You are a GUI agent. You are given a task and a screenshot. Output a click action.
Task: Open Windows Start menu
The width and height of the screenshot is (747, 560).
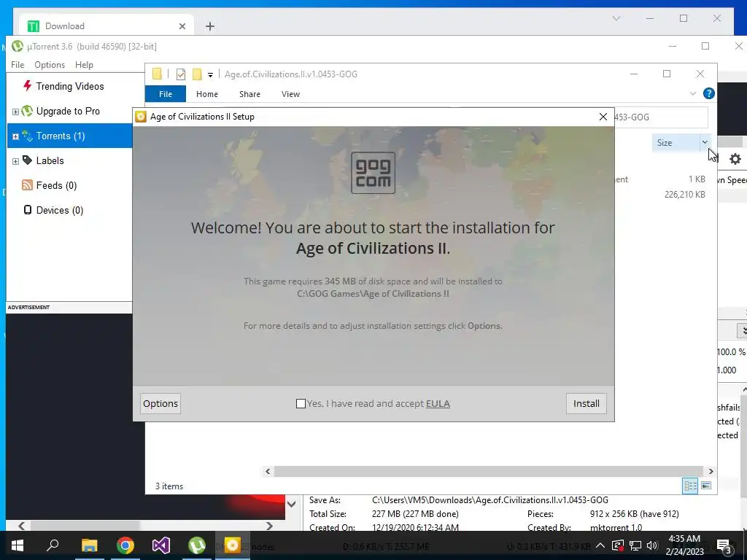[18, 545]
